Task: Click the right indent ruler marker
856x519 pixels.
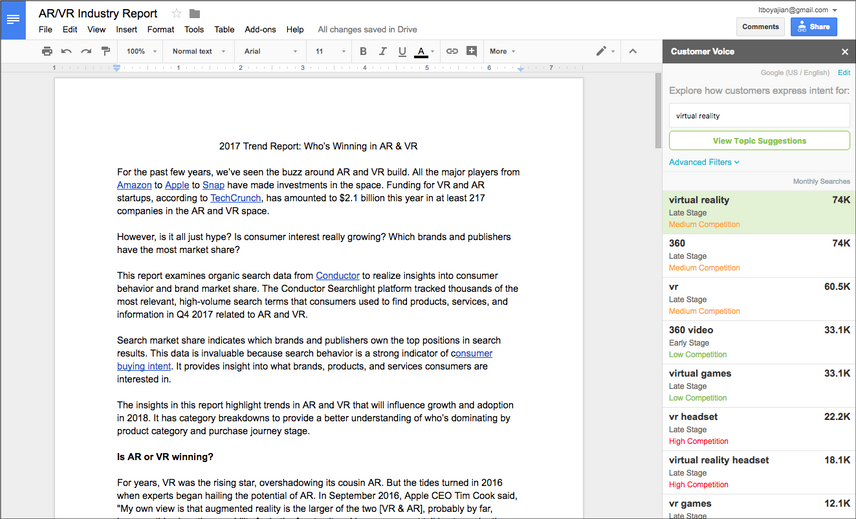Action: tap(520, 69)
